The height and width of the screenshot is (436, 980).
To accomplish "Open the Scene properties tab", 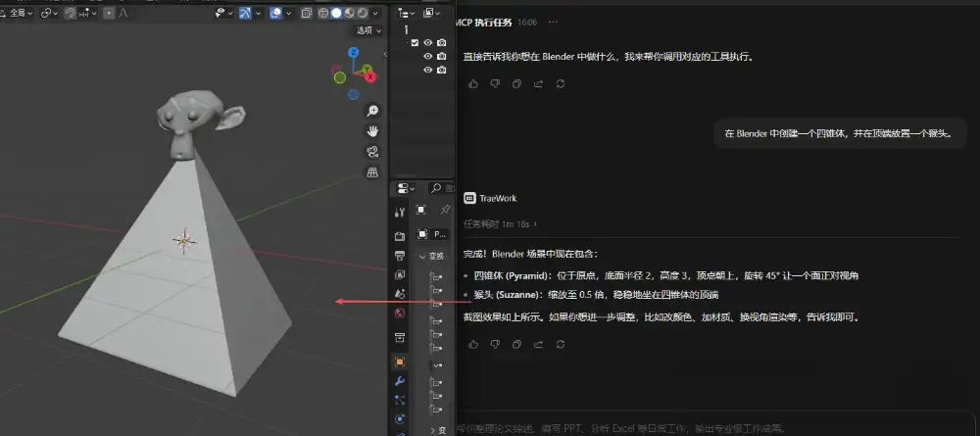I will pyautogui.click(x=400, y=294).
